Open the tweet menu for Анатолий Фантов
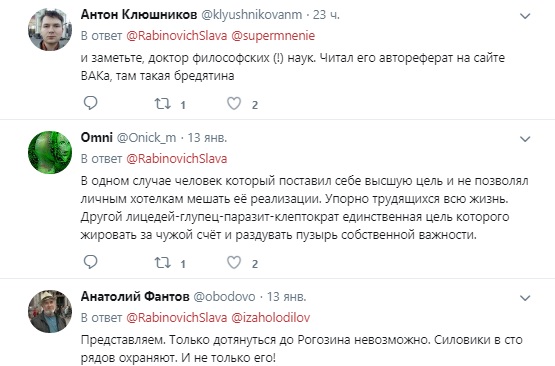This screenshot has height=366, width=555. coord(525,298)
